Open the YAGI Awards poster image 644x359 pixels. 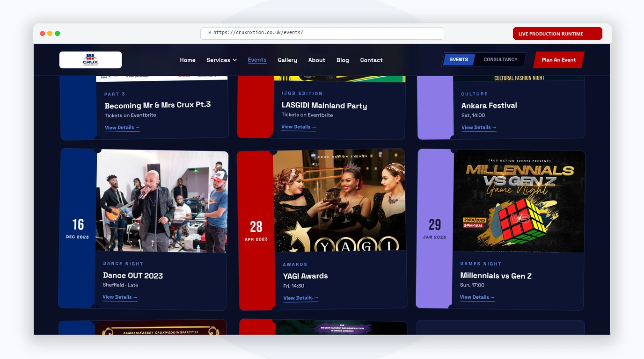pos(339,201)
